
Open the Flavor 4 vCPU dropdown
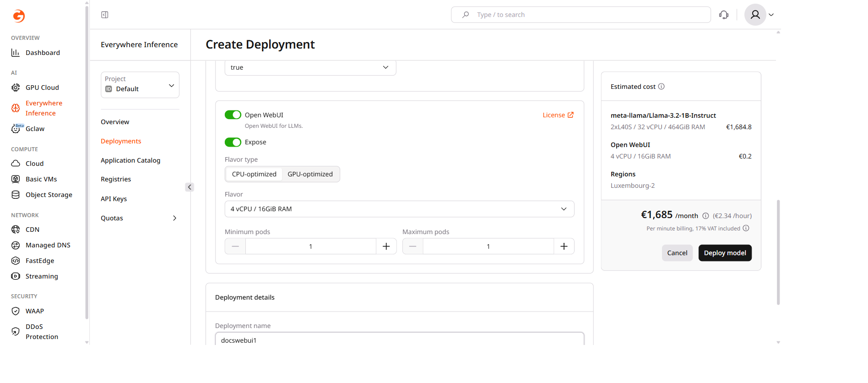pyautogui.click(x=400, y=209)
